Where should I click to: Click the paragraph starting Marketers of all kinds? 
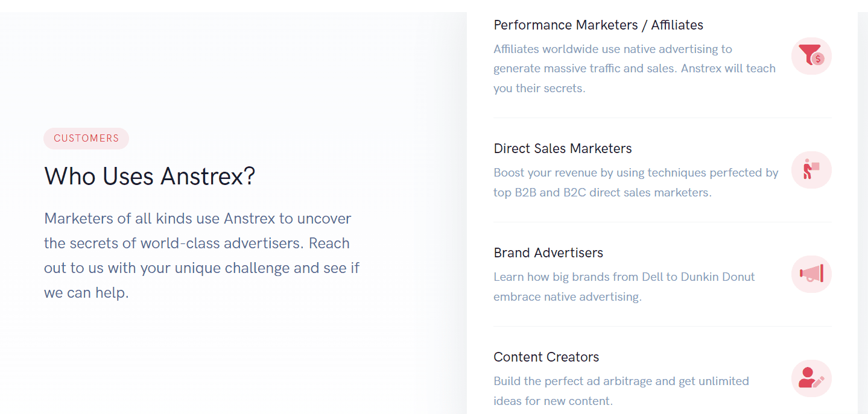click(x=201, y=256)
